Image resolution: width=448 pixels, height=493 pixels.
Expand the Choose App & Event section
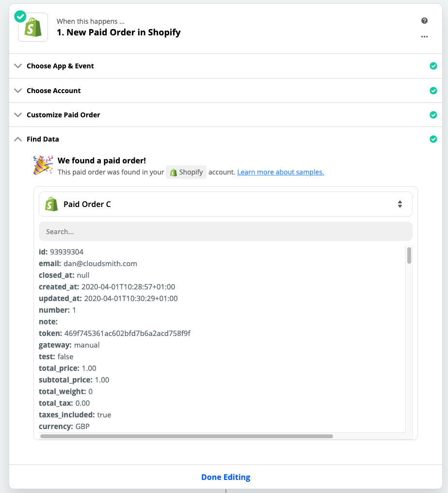coord(226,66)
